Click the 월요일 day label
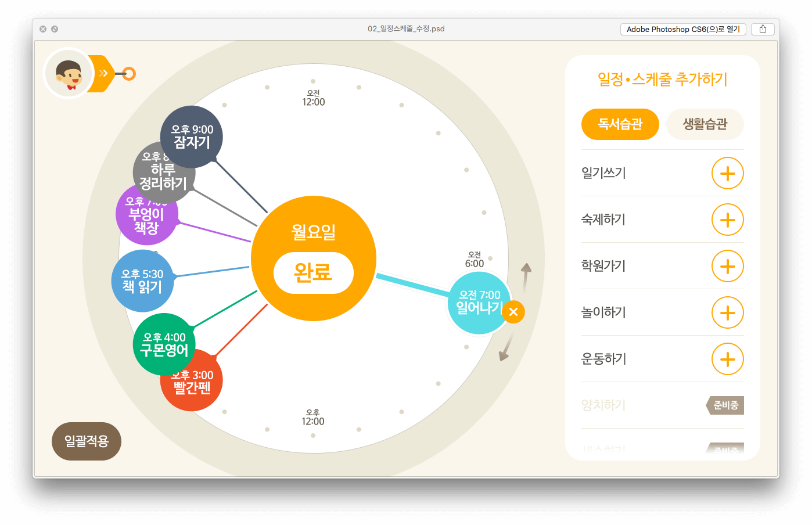812x525 pixels. point(314,232)
